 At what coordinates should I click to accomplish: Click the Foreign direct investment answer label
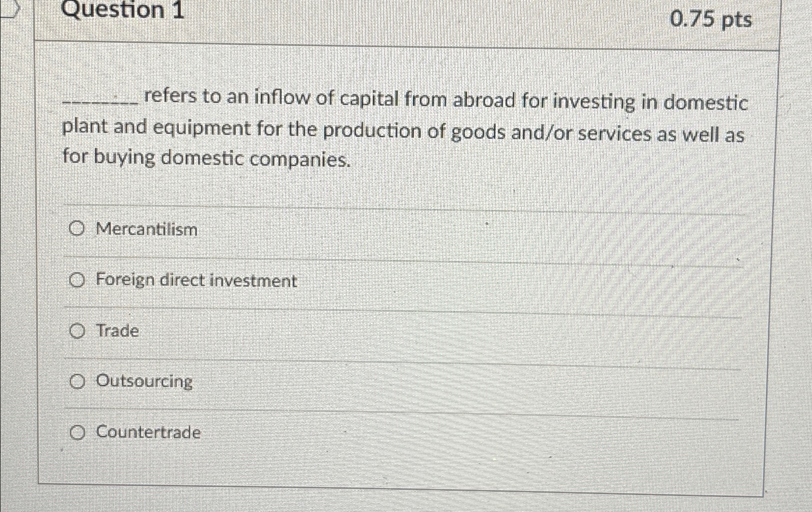pyautogui.click(x=196, y=281)
